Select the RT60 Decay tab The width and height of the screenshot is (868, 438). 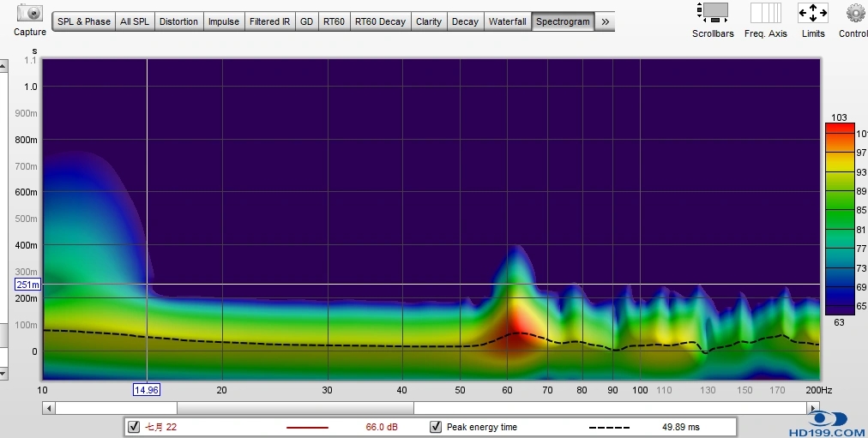coord(380,21)
